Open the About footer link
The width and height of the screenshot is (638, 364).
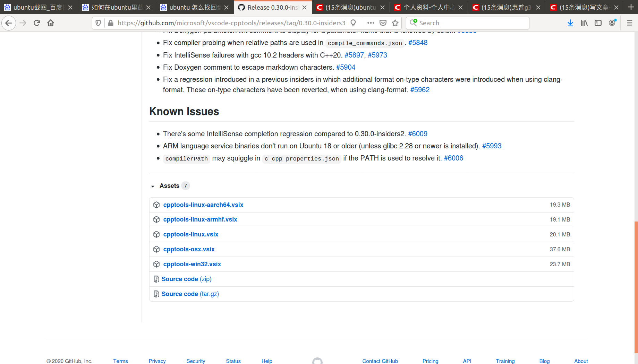click(x=581, y=361)
